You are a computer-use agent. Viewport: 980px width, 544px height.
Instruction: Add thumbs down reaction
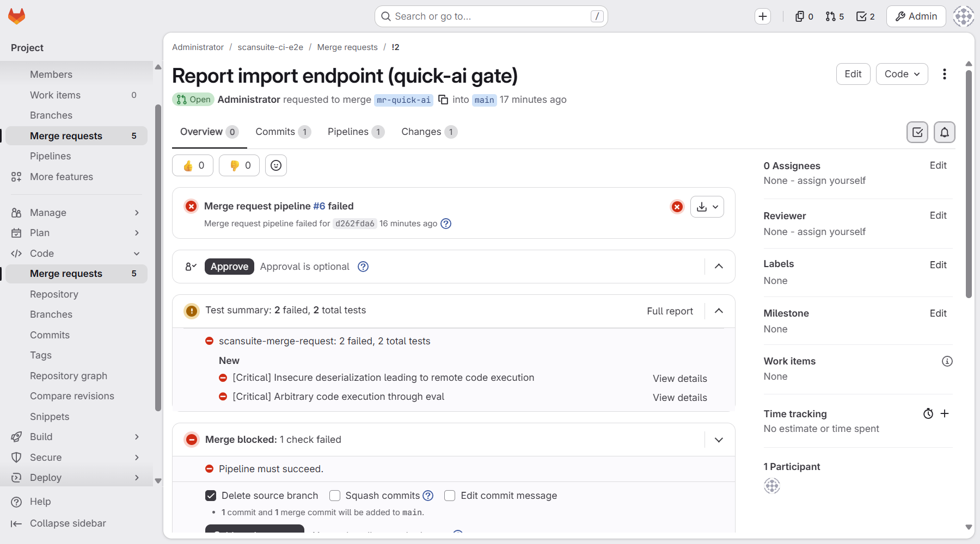[x=239, y=165]
